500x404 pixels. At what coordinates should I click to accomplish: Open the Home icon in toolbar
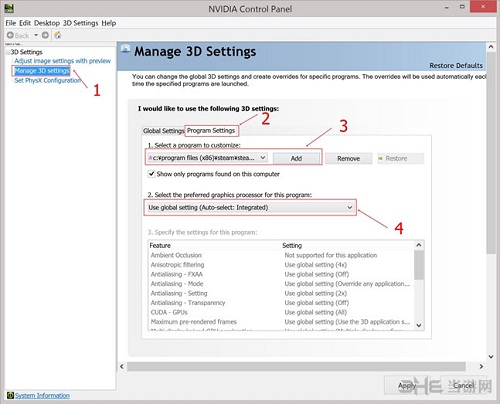coord(58,35)
